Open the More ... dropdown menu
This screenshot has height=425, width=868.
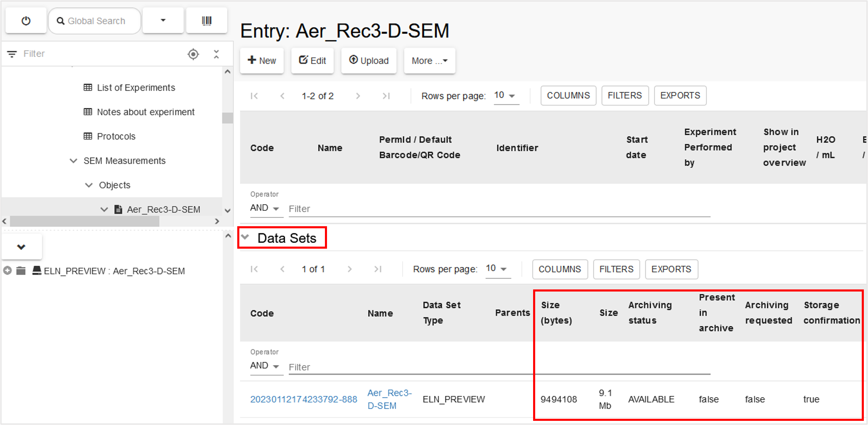pyautogui.click(x=430, y=61)
